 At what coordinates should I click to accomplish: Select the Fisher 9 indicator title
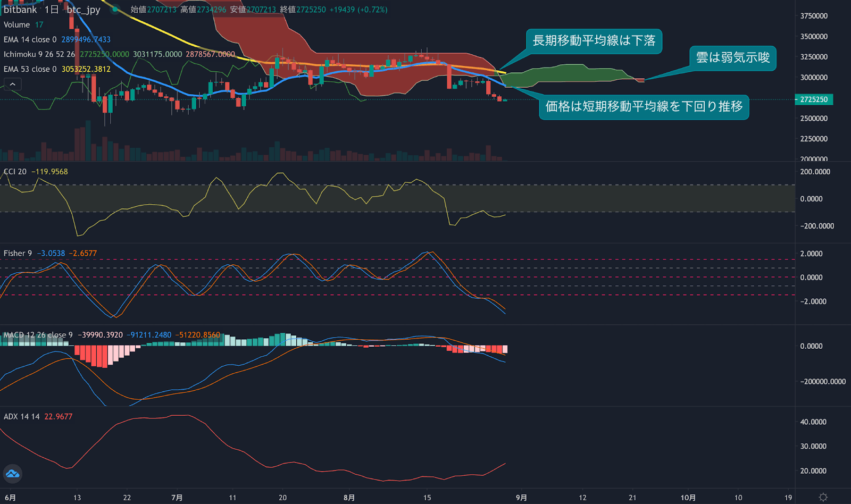[x=18, y=254]
